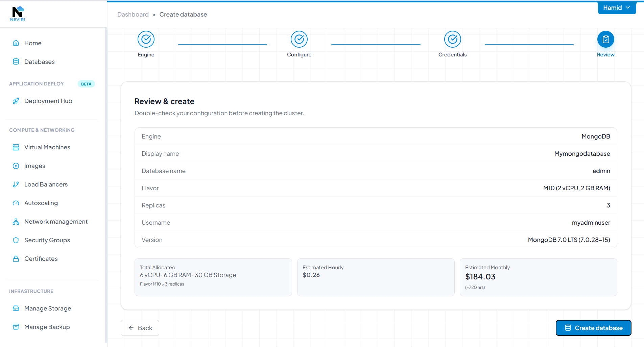
Task: Click the Security Groups shield icon
Action: click(16, 240)
